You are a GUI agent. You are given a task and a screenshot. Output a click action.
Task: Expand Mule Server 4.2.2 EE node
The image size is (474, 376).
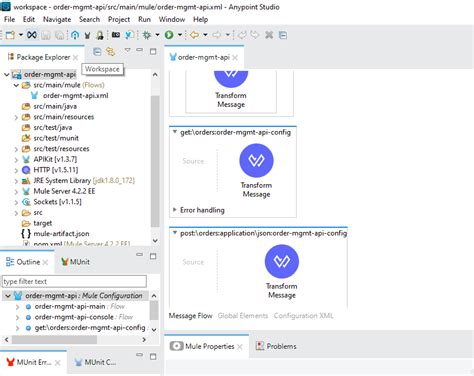pyautogui.click(x=16, y=191)
